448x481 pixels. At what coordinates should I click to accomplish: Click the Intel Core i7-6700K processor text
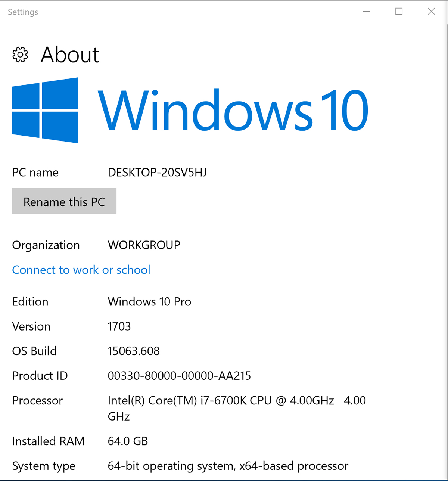[x=220, y=400]
